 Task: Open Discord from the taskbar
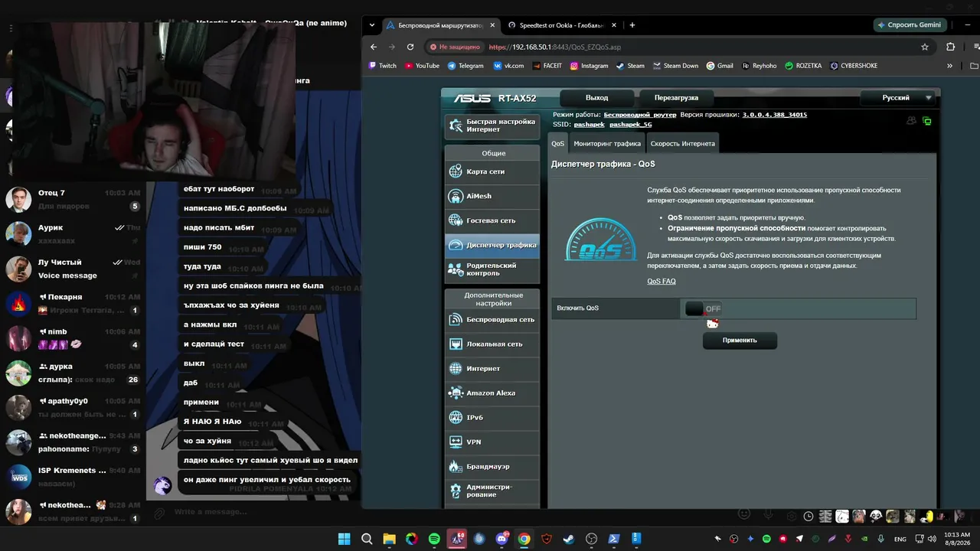[501, 539]
